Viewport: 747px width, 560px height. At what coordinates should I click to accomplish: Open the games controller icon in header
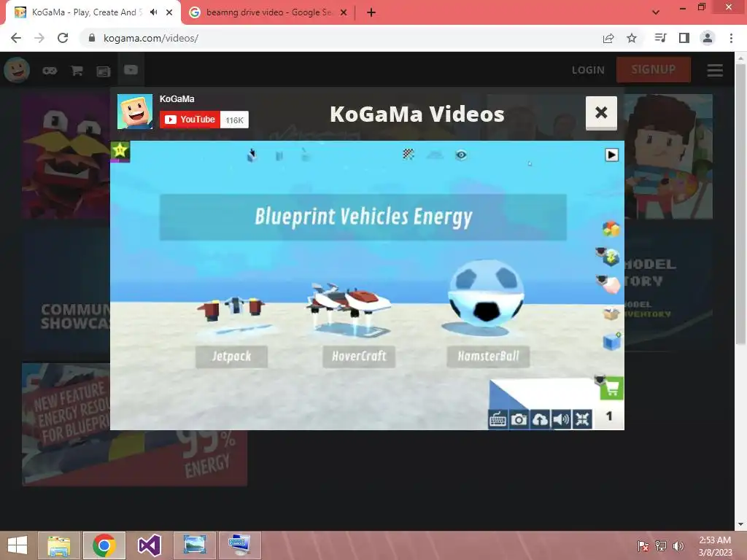click(50, 71)
